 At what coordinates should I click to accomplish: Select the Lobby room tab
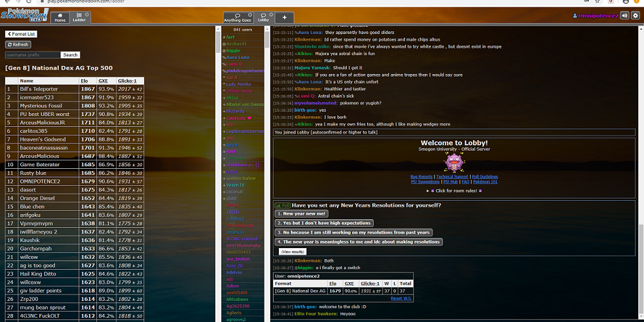[263, 17]
